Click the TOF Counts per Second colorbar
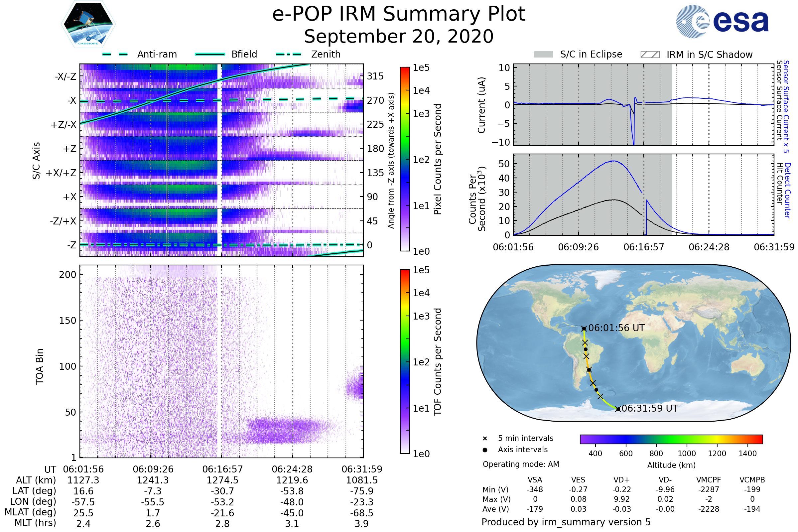798x532 pixels. [x=405, y=361]
